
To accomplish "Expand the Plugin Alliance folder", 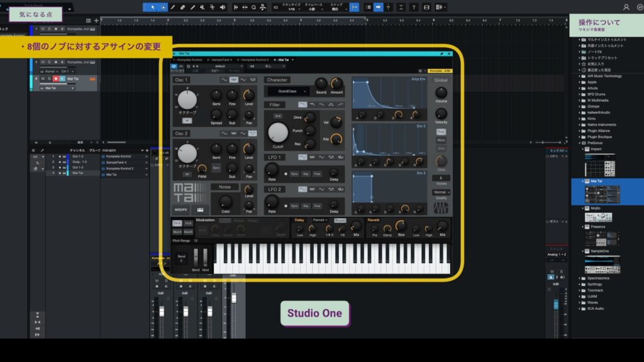I will coord(580,131).
